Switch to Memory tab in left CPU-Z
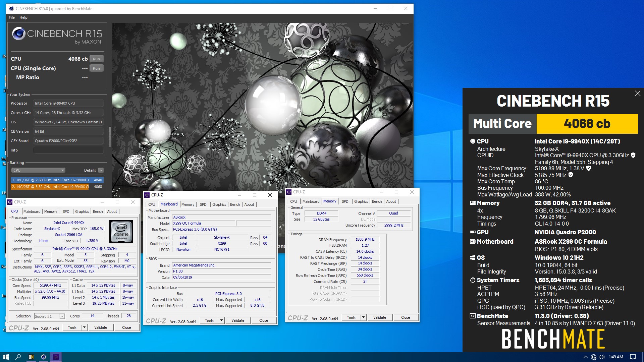 pyautogui.click(x=51, y=212)
